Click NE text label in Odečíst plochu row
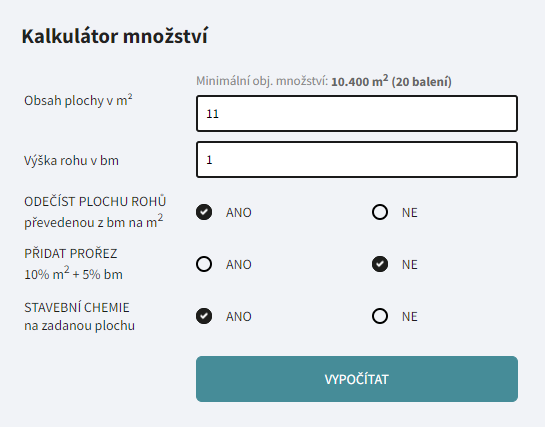Viewport: 545px width, 427px height. (409, 213)
